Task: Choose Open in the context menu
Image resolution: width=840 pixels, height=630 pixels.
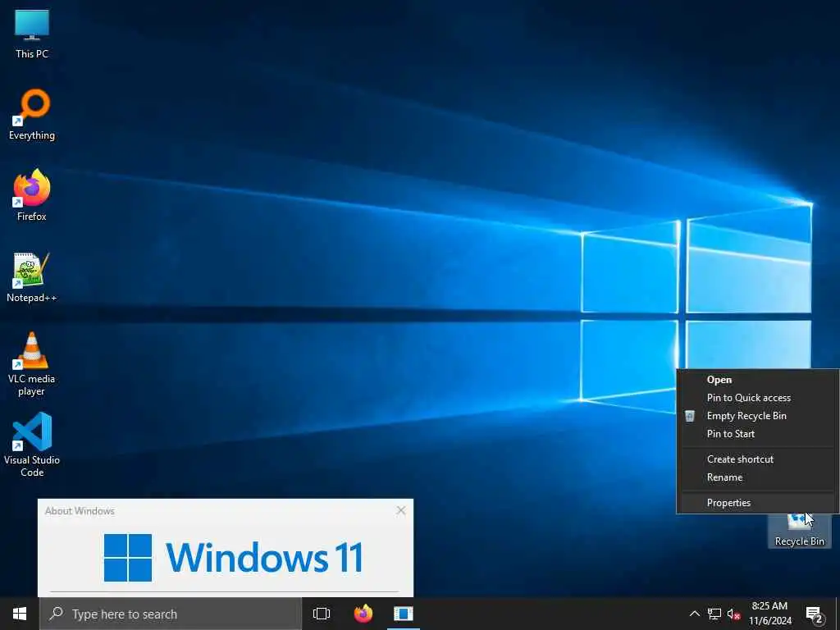Action: coord(757,380)
